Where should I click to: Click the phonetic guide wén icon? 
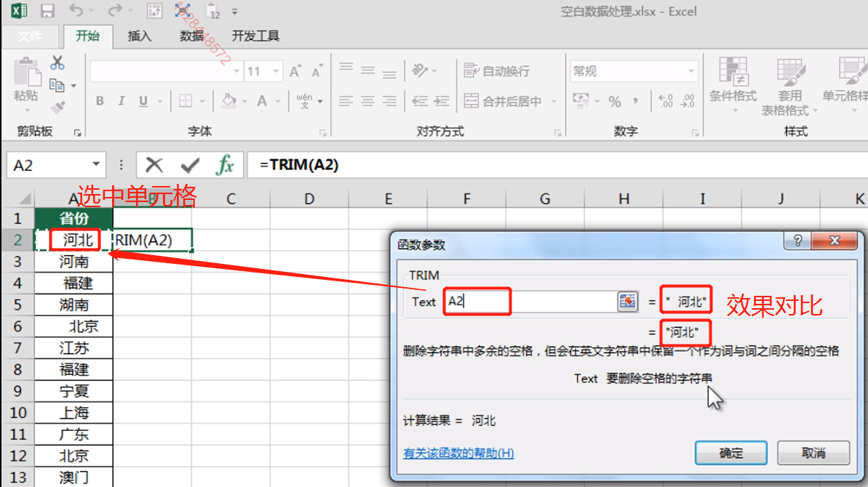click(304, 101)
